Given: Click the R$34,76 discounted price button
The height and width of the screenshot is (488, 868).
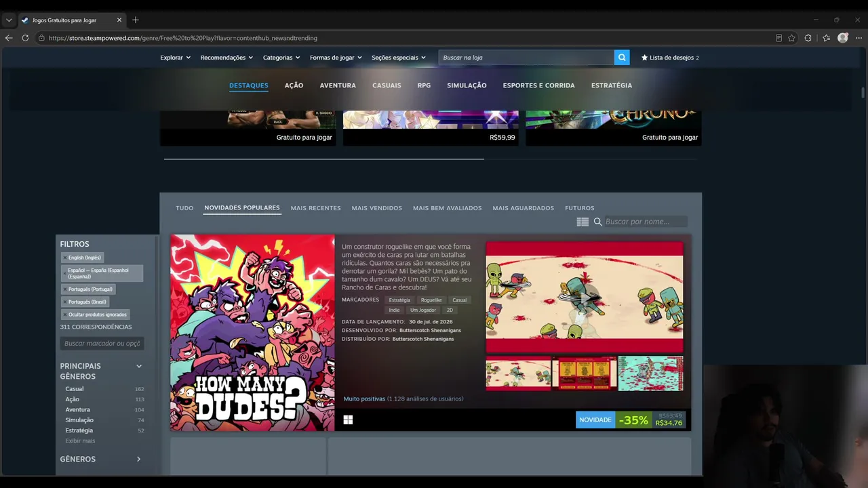Looking at the screenshot, I should click(669, 420).
